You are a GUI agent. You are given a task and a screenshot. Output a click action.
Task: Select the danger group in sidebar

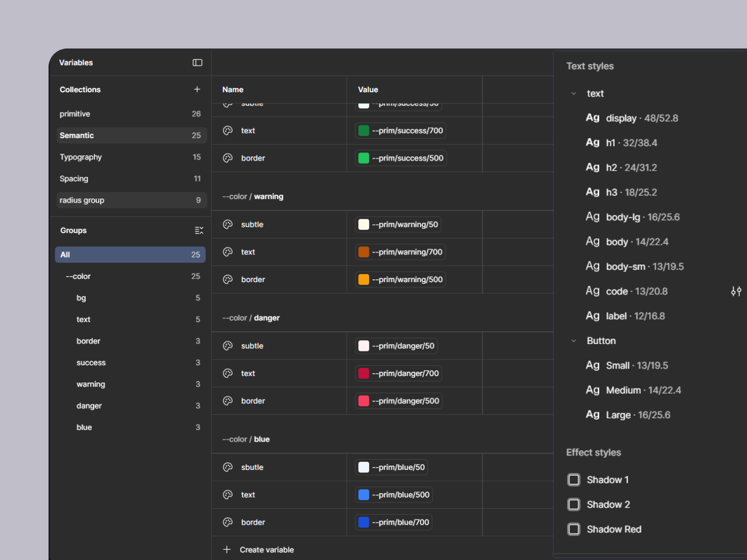(x=130, y=406)
